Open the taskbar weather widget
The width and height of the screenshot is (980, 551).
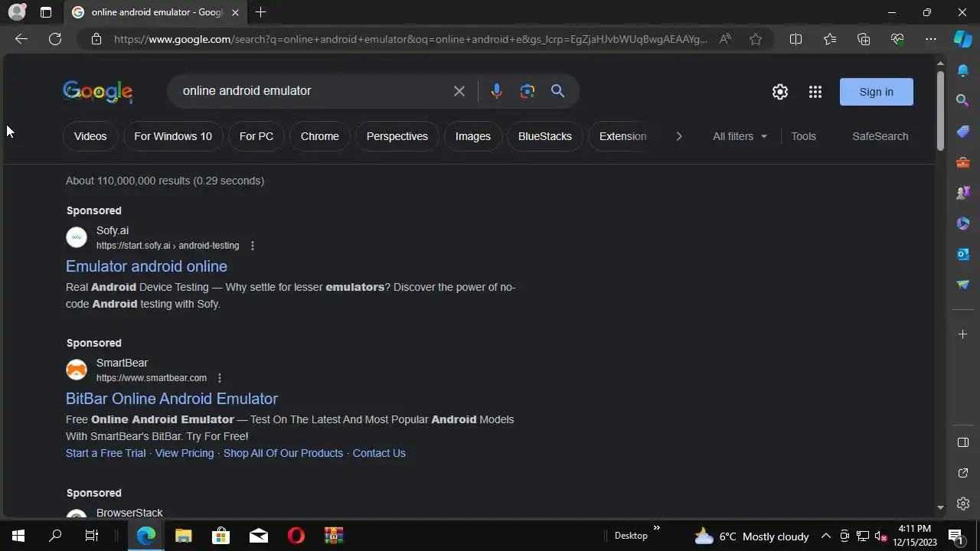[x=751, y=536]
